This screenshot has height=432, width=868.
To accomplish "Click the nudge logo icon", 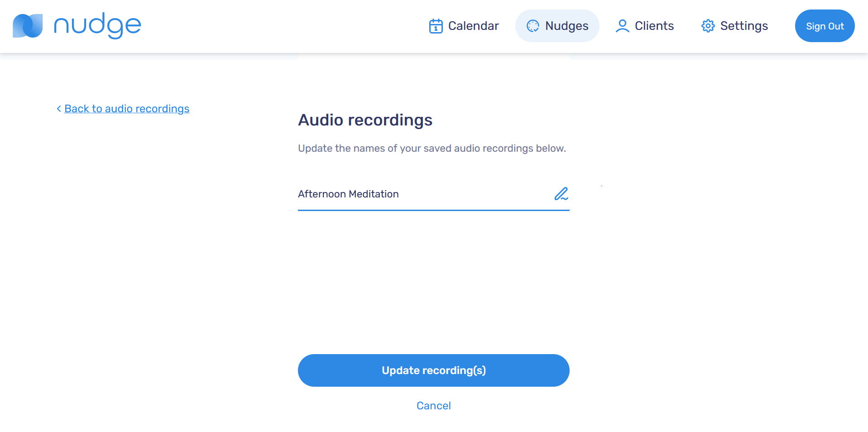I will (x=28, y=26).
